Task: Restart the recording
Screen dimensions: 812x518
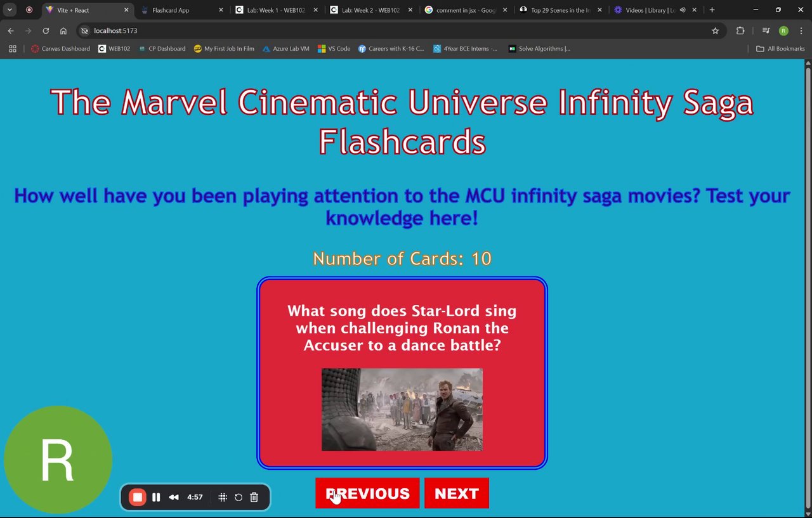Action: [239, 497]
